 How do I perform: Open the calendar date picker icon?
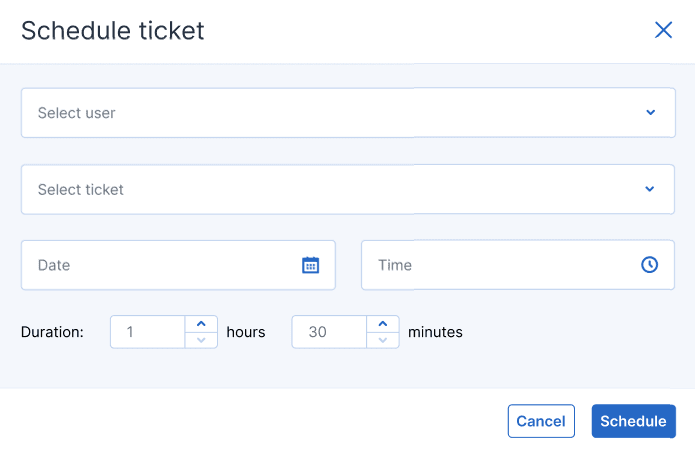pos(310,265)
